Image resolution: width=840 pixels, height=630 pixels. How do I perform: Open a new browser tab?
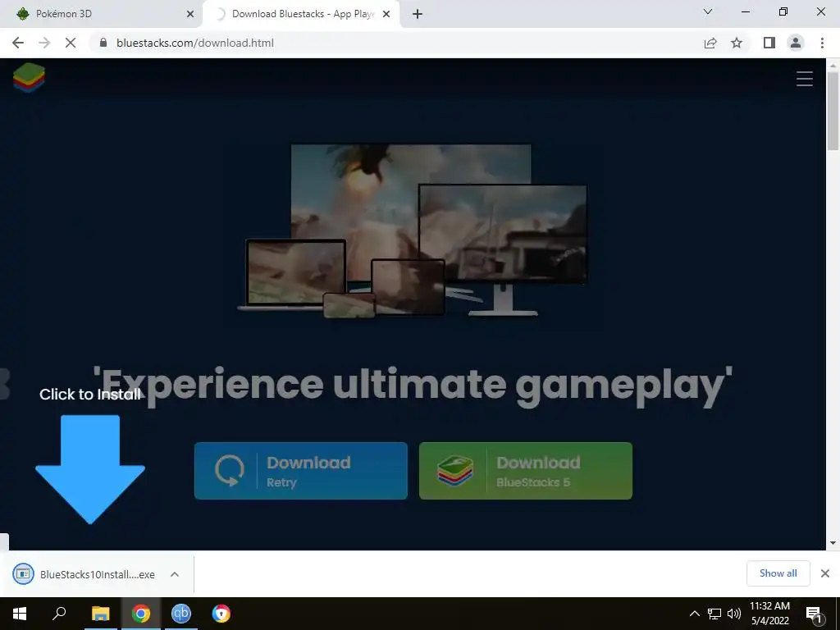pyautogui.click(x=418, y=15)
